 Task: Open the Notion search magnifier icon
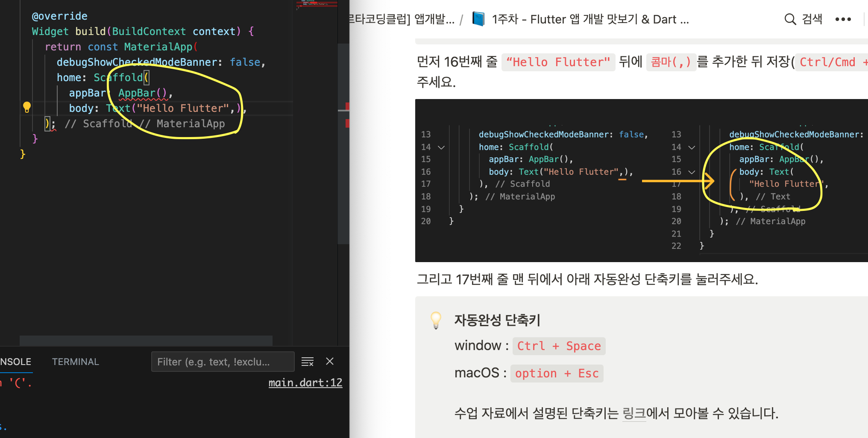(790, 19)
